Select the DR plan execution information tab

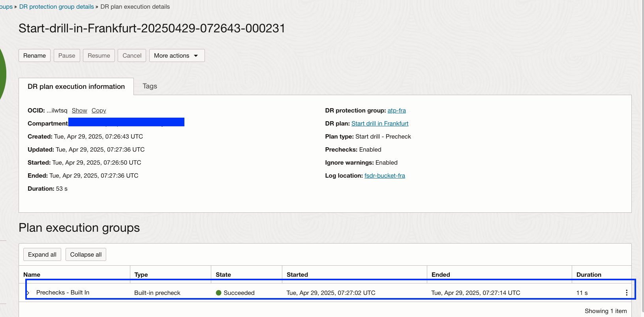click(76, 86)
